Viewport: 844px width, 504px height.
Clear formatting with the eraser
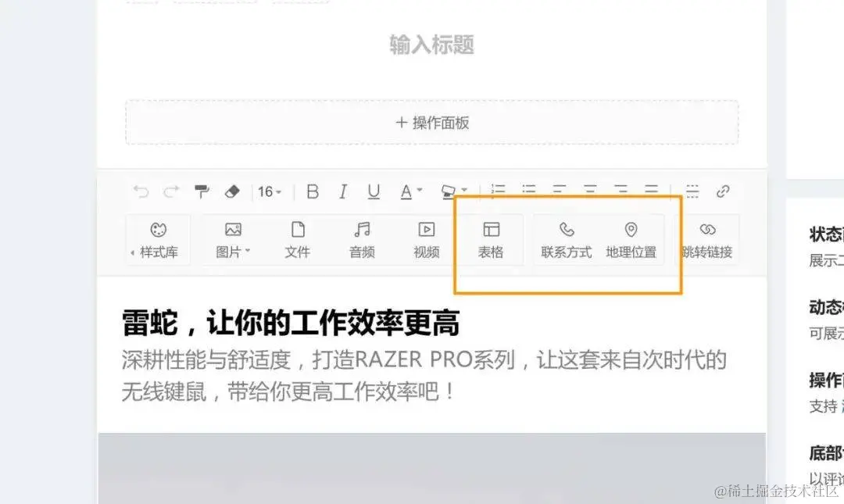tap(232, 191)
